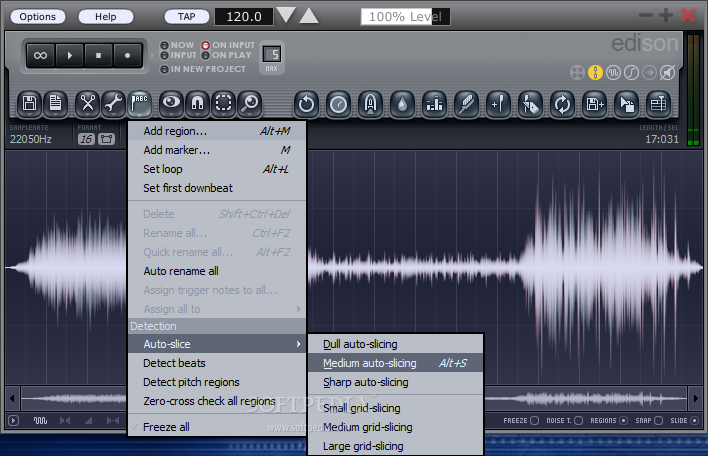Click the 120.0 tempo field
The height and width of the screenshot is (456, 708).
(244, 17)
